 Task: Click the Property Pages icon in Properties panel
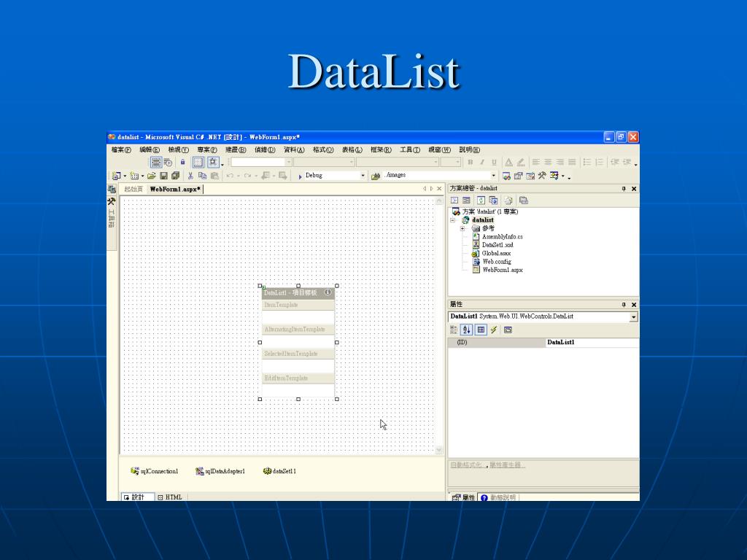click(508, 330)
